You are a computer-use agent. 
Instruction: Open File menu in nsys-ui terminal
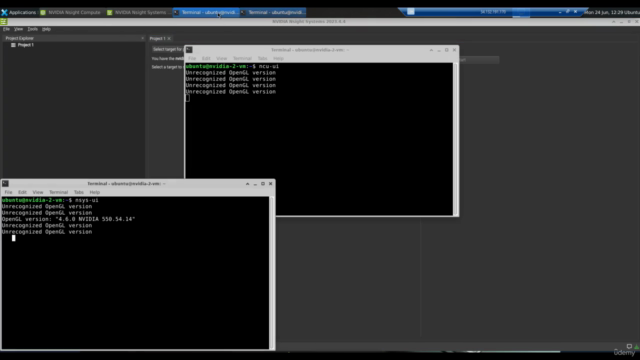tap(8, 192)
